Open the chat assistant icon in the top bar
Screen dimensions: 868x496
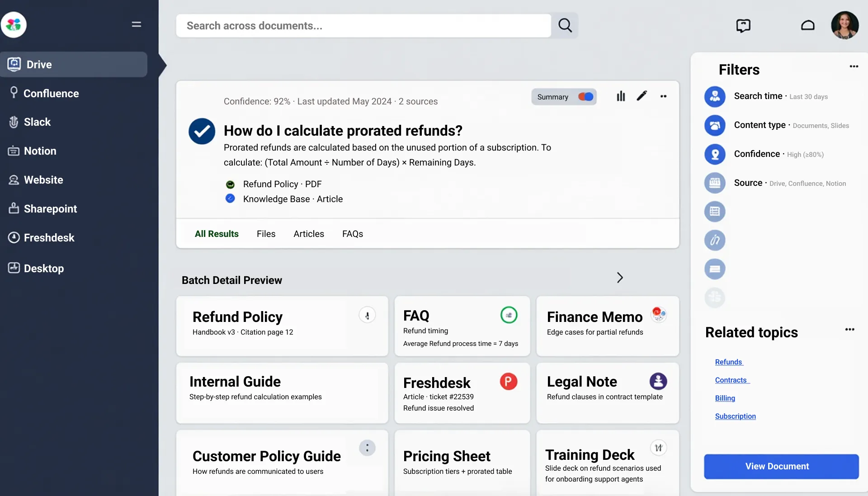743,26
